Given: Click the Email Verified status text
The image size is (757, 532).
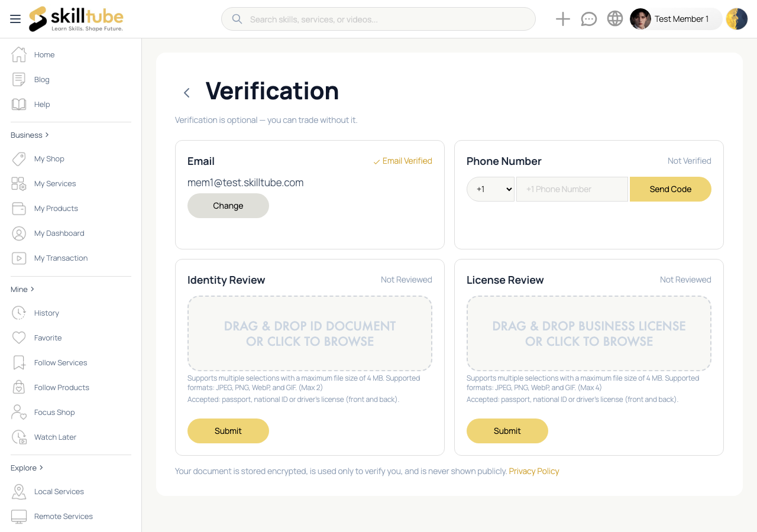Looking at the screenshot, I should click(x=407, y=161).
